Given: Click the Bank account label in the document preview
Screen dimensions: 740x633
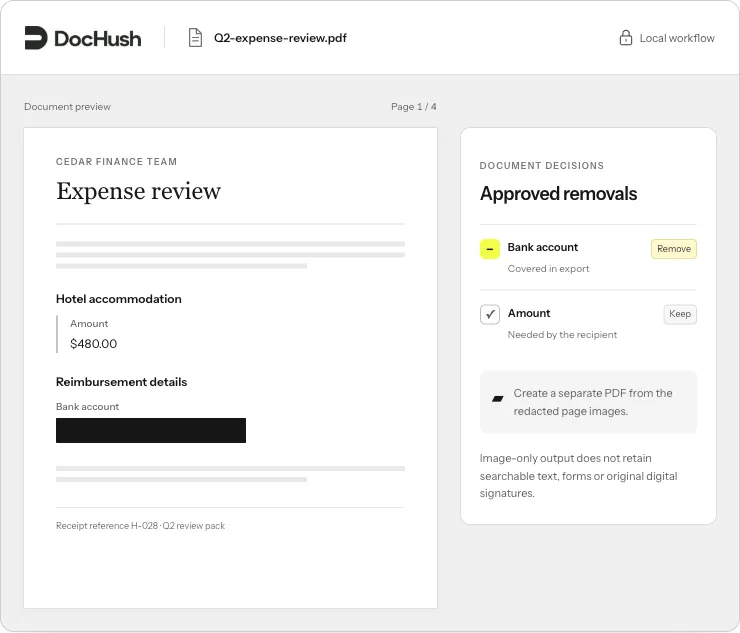Looking at the screenshot, I should pyautogui.click(x=87, y=406).
